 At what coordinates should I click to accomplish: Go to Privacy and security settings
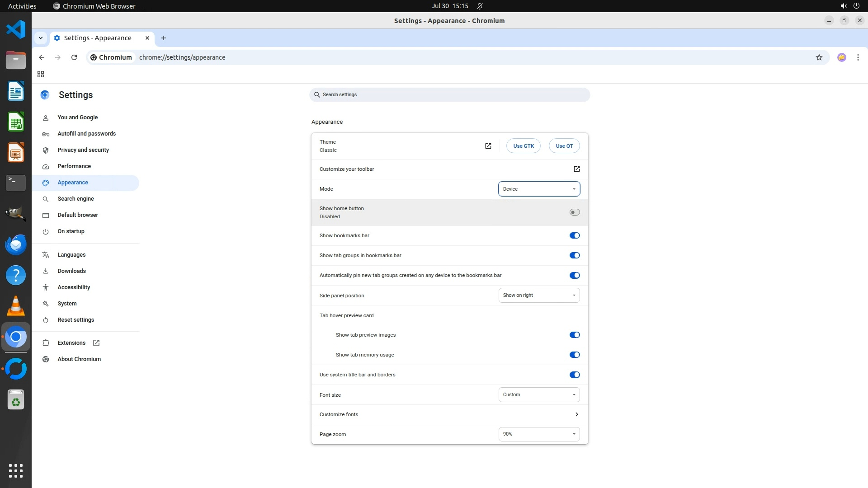coord(83,150)
